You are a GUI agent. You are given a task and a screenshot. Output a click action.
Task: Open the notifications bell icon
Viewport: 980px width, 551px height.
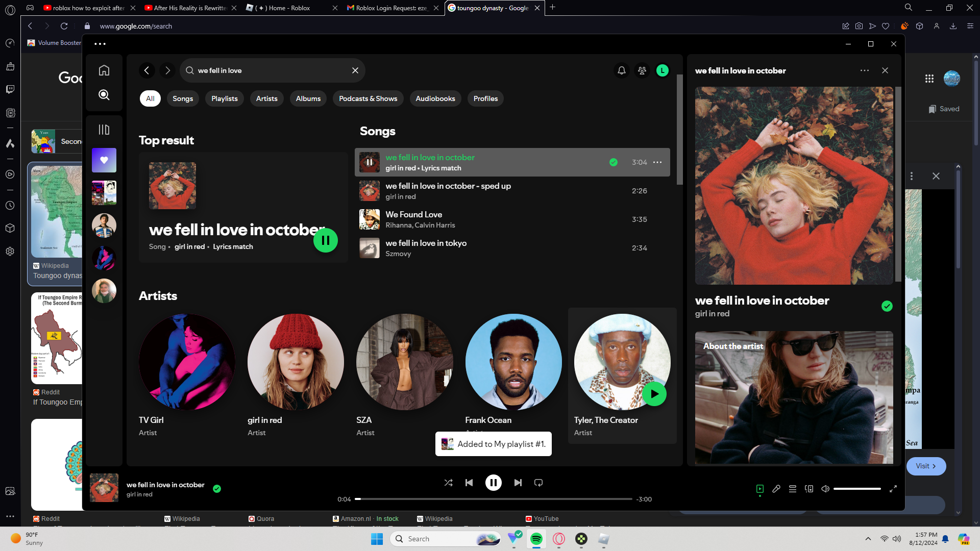tap(621, 70)
